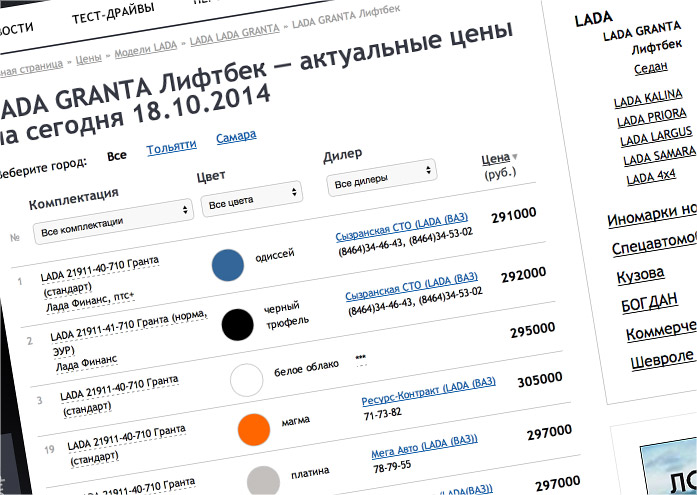Follow the Цены breadcrumb link
The height and width of the screenshot is (495, 697).
pyautogui.click(x=88, y=59)
